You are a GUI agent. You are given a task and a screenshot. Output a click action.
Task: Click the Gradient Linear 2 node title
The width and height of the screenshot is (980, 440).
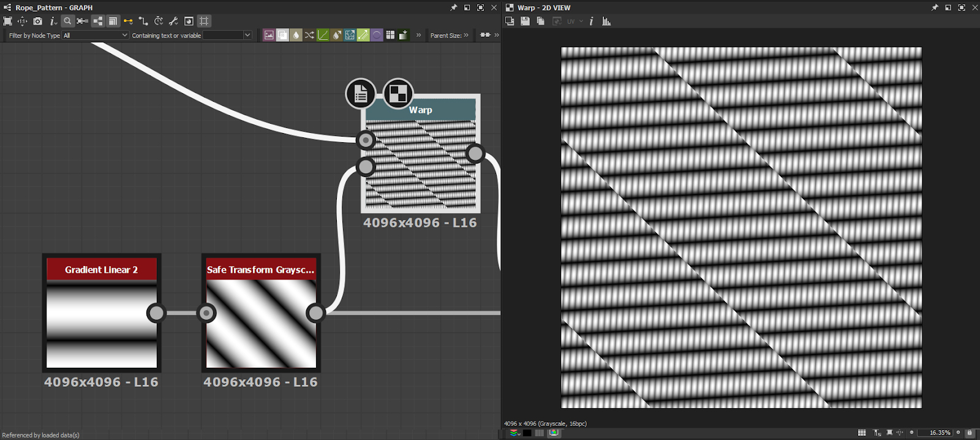102,270
